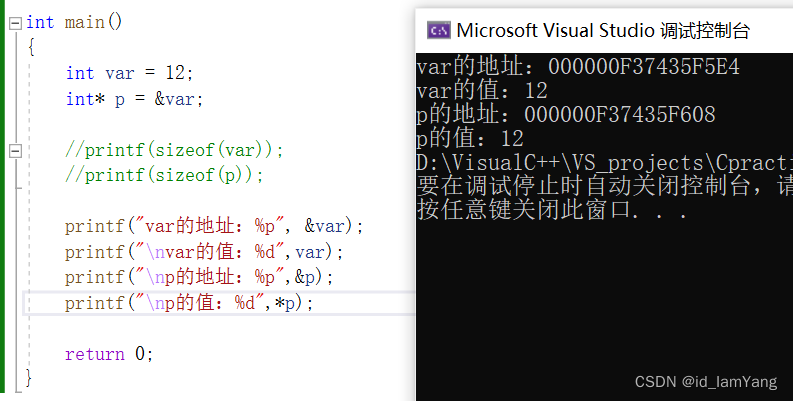Collapse the commented printf block fold marker
The image size is (793, 401).
pos(16,151)
